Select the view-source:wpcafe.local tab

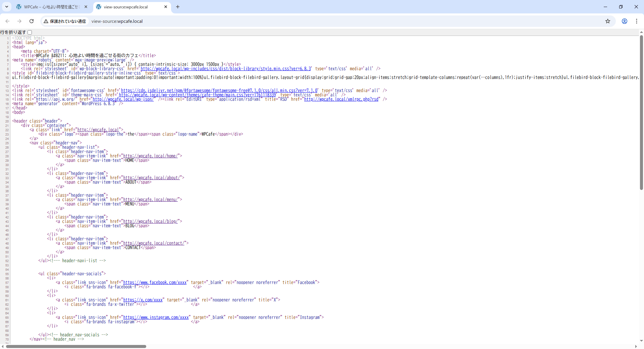[x=127, y=7]
